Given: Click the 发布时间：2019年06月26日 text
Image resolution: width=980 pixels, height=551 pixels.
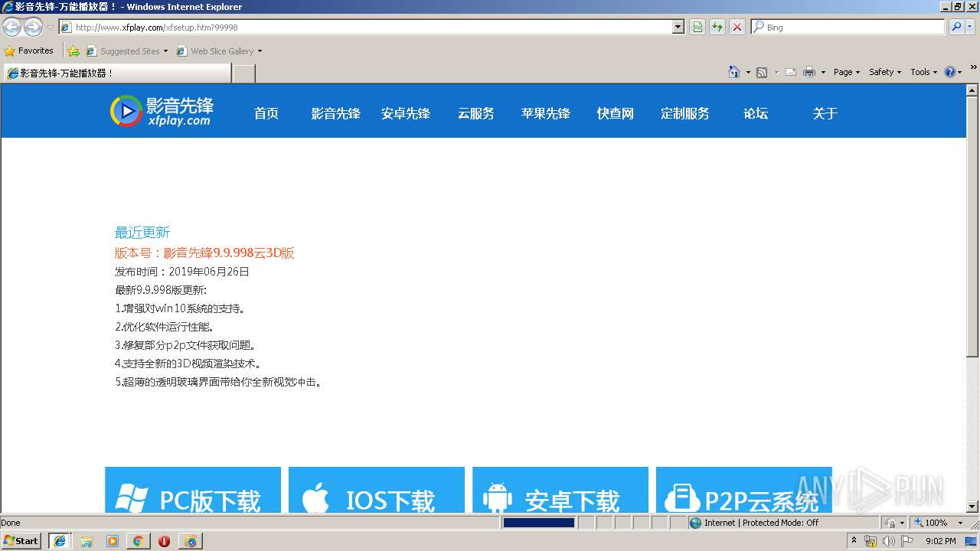Looking at the screenshot, I should pos(182,272).
